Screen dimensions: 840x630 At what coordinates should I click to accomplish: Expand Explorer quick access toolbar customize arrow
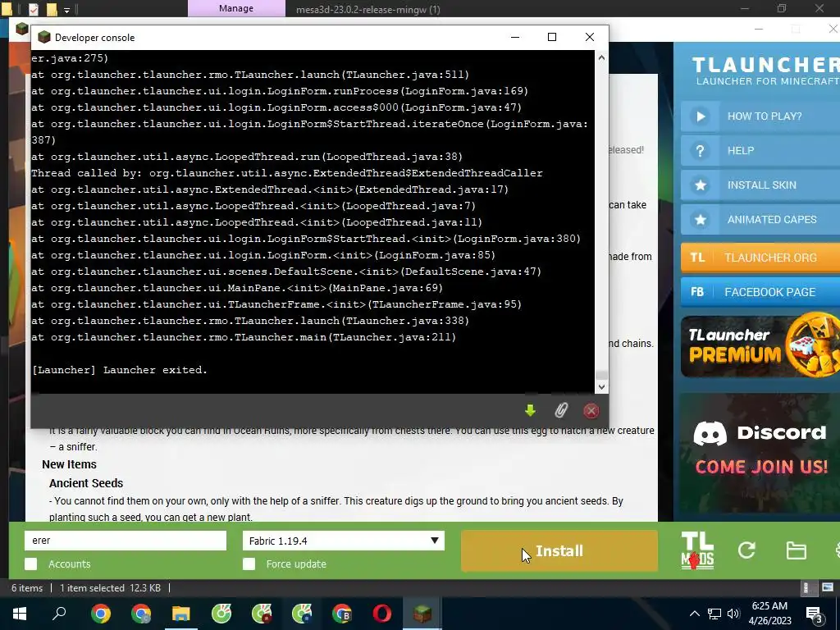point(66,10)
